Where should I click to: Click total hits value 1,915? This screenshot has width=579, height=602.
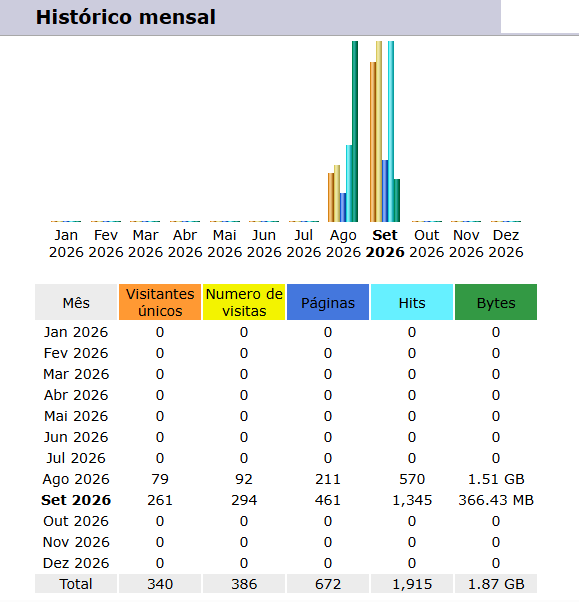(412, 584)
